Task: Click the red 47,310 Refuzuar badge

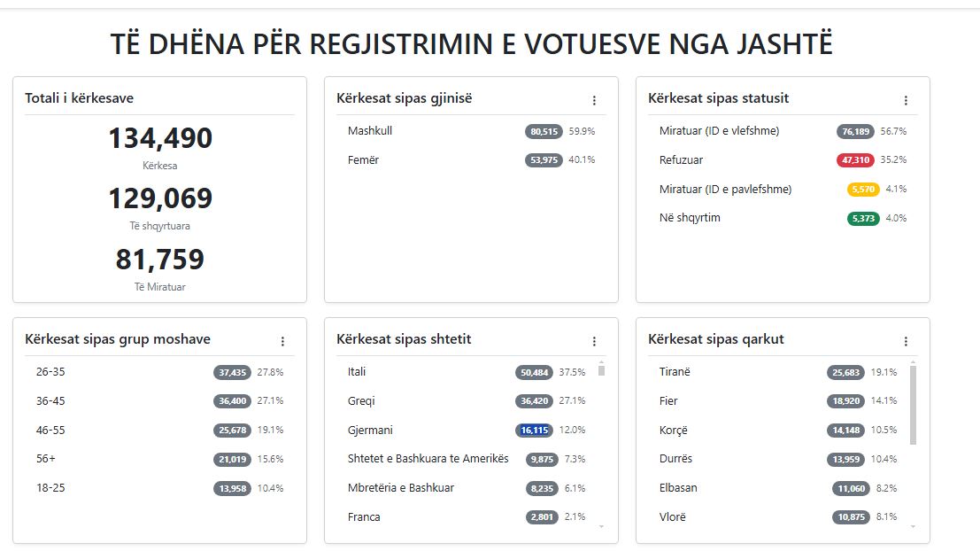Action: click(x=855, y=160)
